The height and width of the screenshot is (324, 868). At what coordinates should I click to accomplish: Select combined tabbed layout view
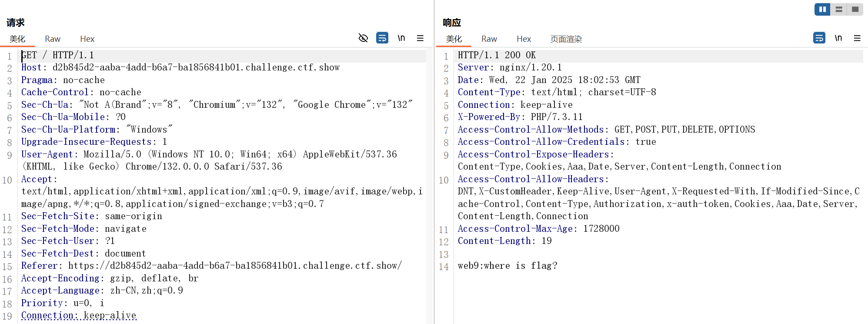coord(855,9)
